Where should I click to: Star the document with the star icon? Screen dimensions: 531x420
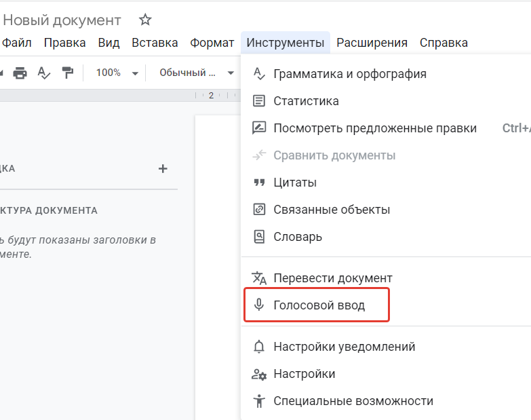tap(145, 20)
